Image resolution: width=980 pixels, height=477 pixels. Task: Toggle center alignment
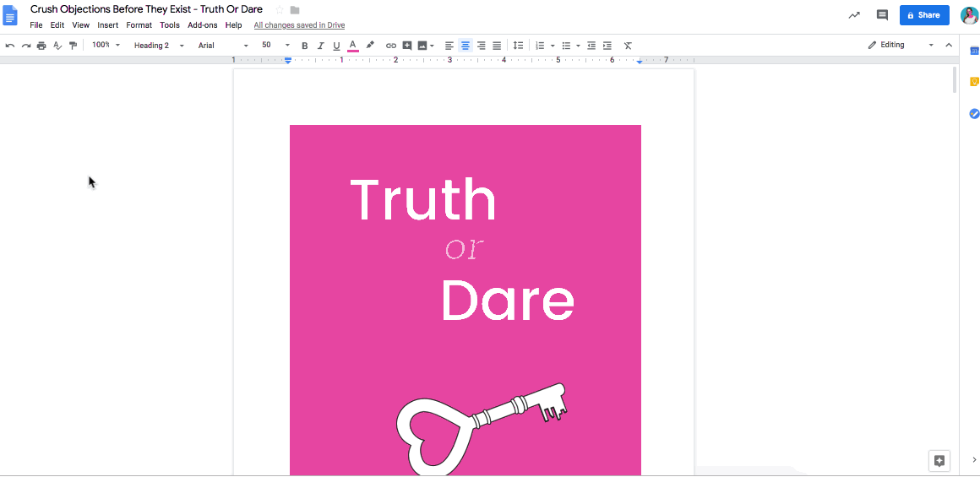[465, 46]
